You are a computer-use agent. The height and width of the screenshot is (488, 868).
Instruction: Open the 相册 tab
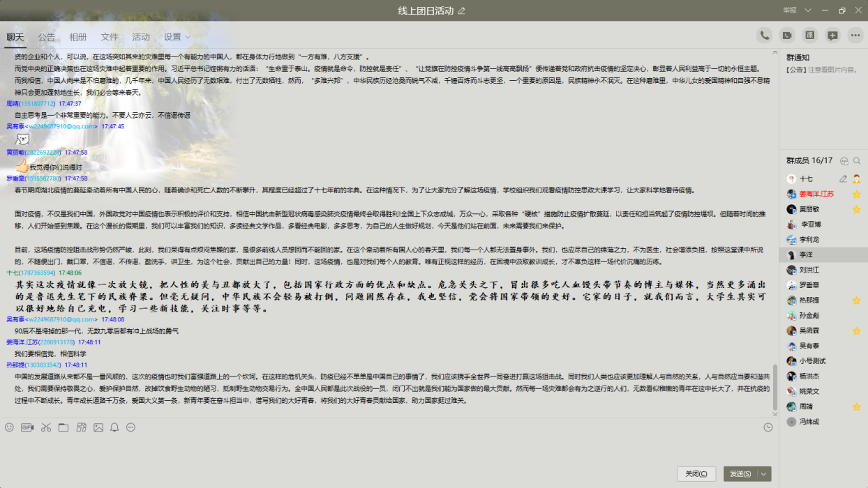[x=78, y=37]
